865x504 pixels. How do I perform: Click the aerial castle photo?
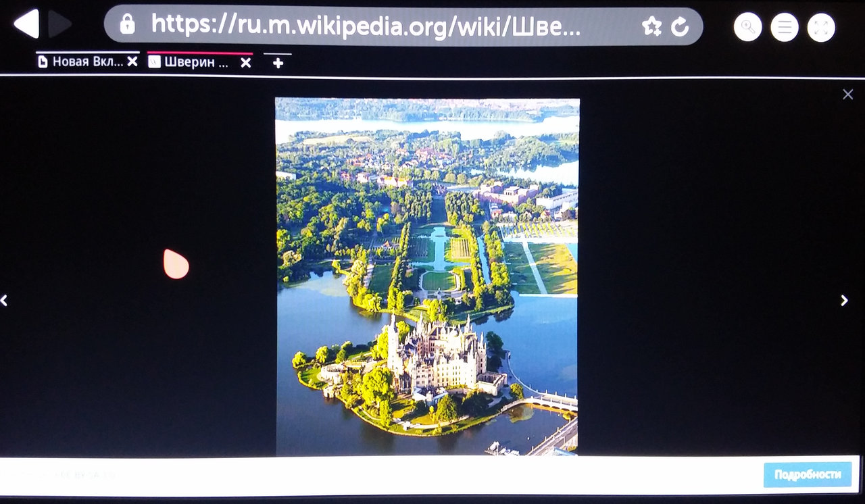coord(427,277)
